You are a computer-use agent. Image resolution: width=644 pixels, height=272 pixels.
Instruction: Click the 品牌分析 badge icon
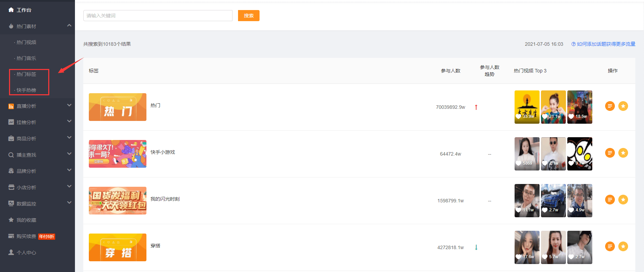pyautogui.click(x=11, y=171)
